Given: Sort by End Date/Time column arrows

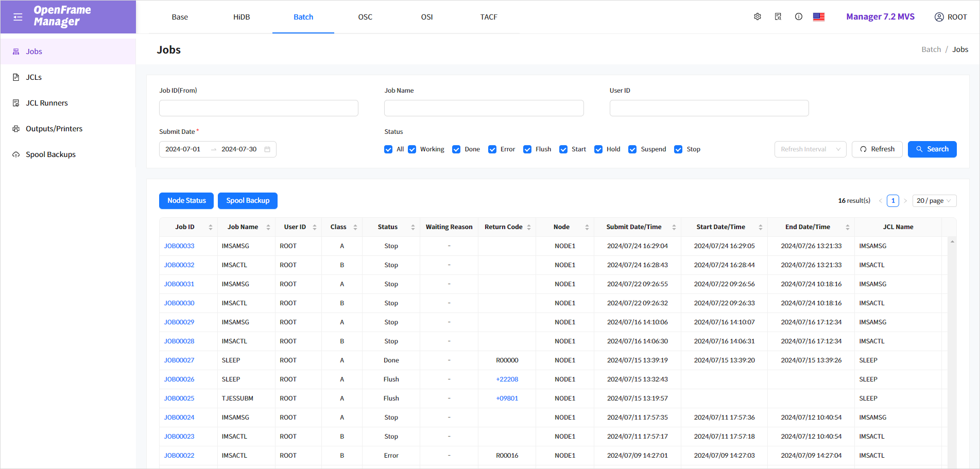Looking at the screenshot, I should point(848,227).
